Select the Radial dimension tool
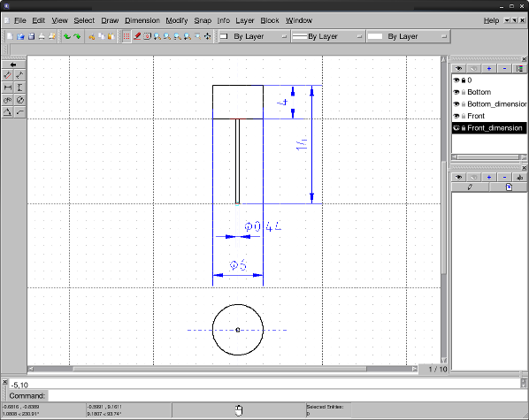 [8, 100]
